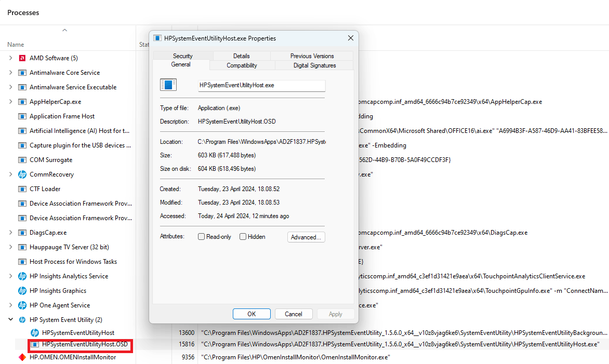
Task: Click the file name field HPSystemEventUtilityHost.exe
Action: coord(261,85)
